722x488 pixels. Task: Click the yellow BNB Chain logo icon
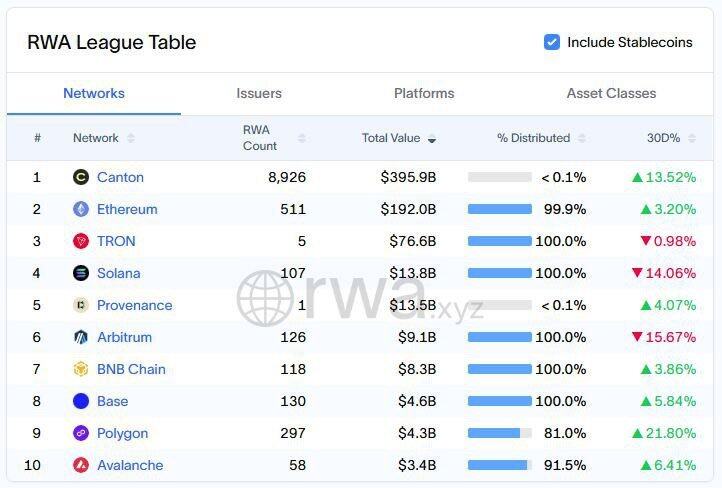point(81,369)
